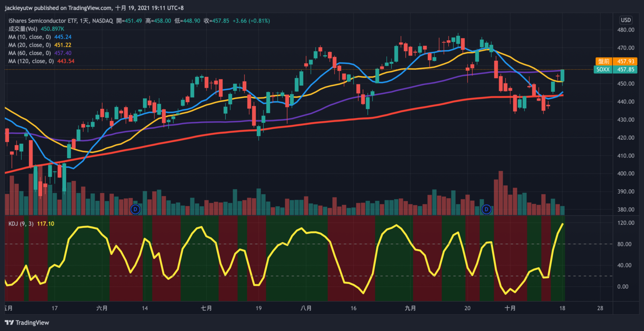Click the 八月 label on the time axis
This screenshot has height=331, width=644.
point(306,308)
